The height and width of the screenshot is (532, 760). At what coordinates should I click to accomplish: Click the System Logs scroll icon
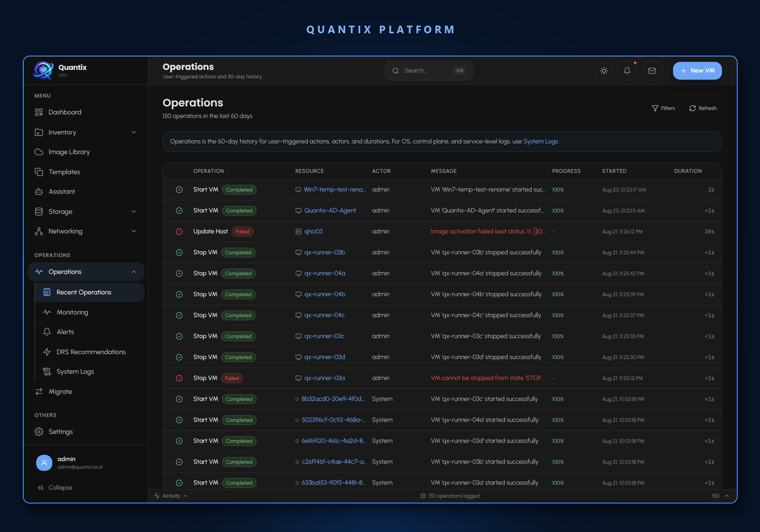click(x=47, y=371)
